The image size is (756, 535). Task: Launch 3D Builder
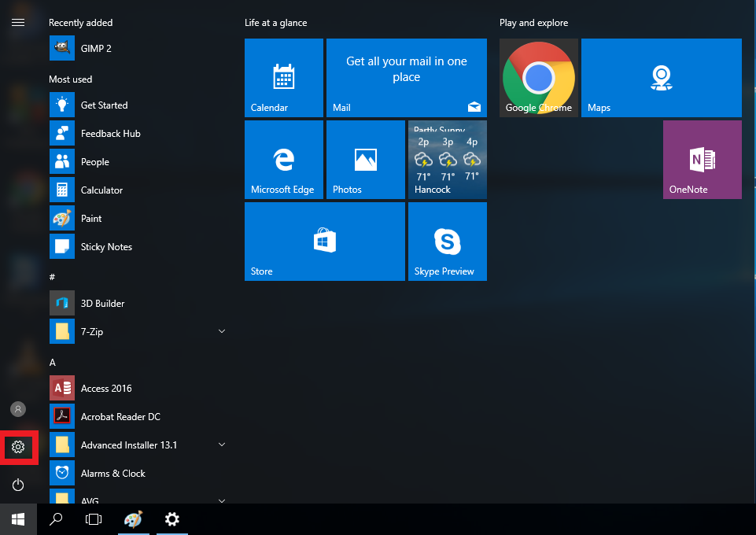point(138,303)
